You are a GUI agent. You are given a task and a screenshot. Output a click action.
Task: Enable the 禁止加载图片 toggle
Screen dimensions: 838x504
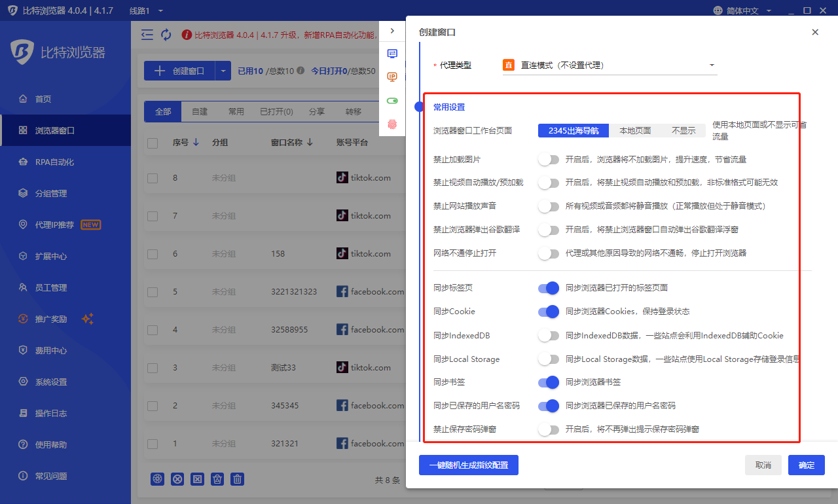[x=548, y=158]
